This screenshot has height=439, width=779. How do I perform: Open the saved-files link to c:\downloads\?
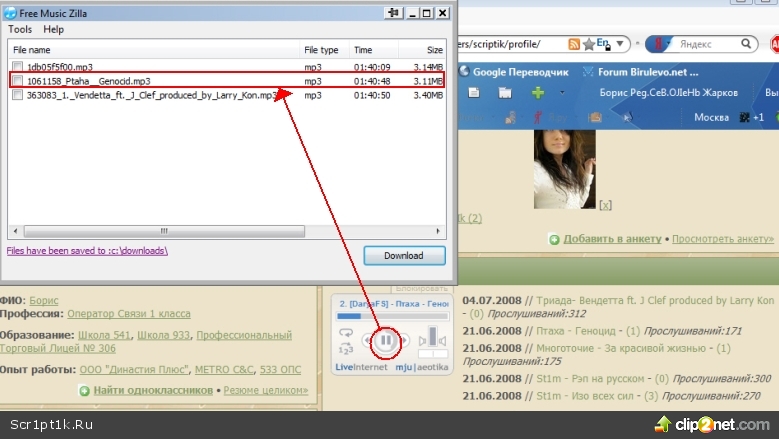tap(87, 251)
